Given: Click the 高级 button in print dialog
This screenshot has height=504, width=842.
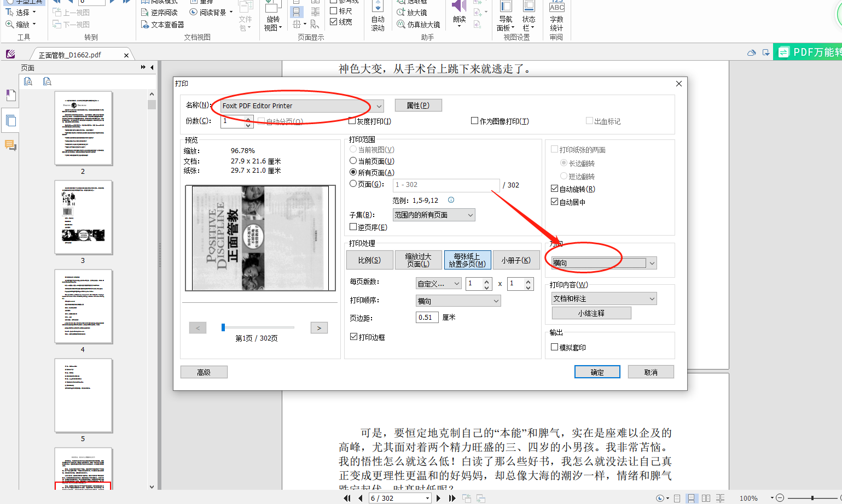Looking at the screenshot, I should [204, 372].
